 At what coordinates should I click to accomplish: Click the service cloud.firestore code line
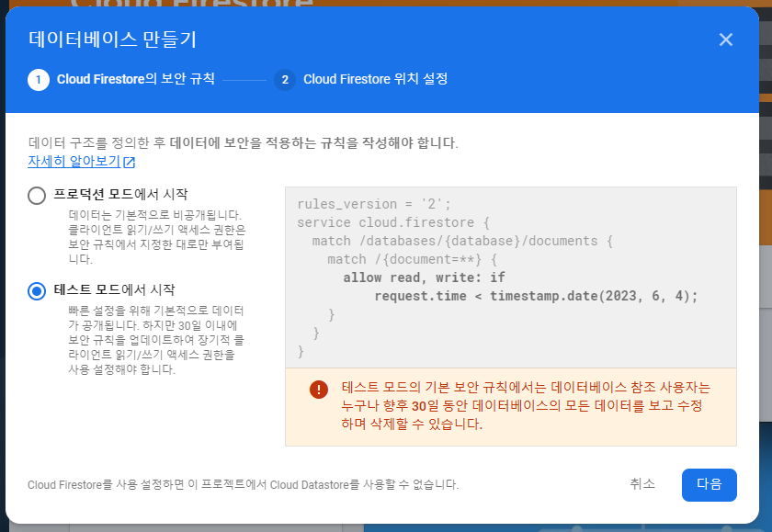[393, 222]
